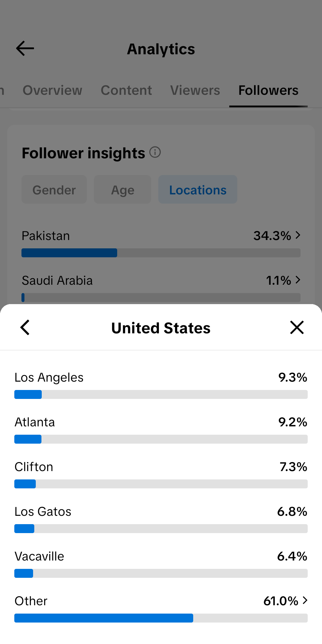Expand the Saudi Arabia location chevron
The image size is (322, 644).
point(298,280)
